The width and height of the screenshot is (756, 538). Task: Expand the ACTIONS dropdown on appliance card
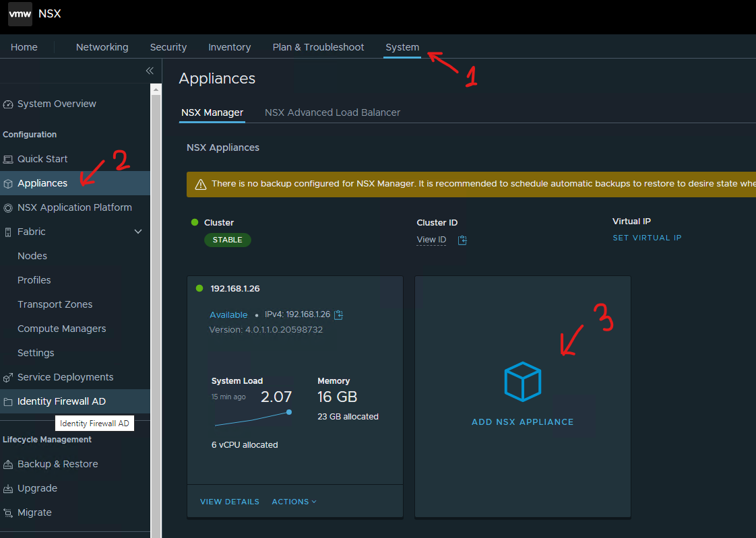click(x=294, y=502)
